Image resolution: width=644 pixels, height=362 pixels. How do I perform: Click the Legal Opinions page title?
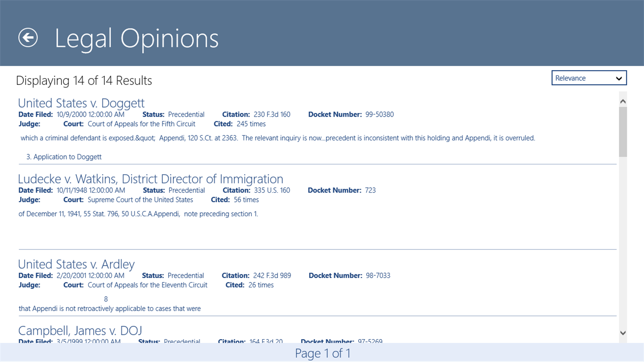136,38
